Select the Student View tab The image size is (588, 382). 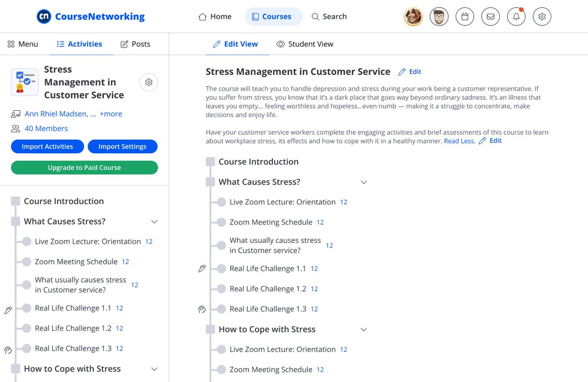[x=305, y=44]
